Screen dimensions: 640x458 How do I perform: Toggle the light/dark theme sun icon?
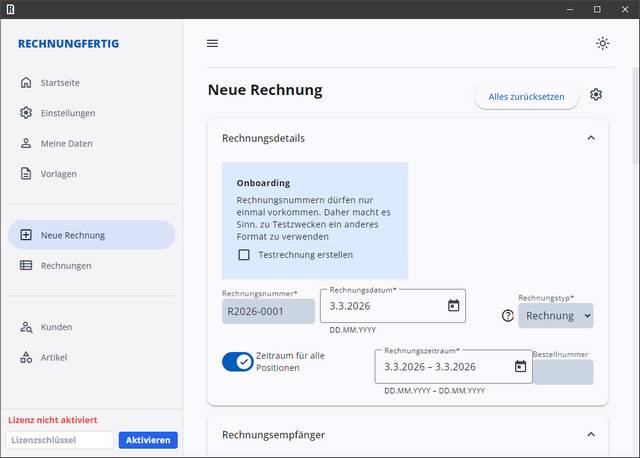pyautogui.click(x=602, y=43)
